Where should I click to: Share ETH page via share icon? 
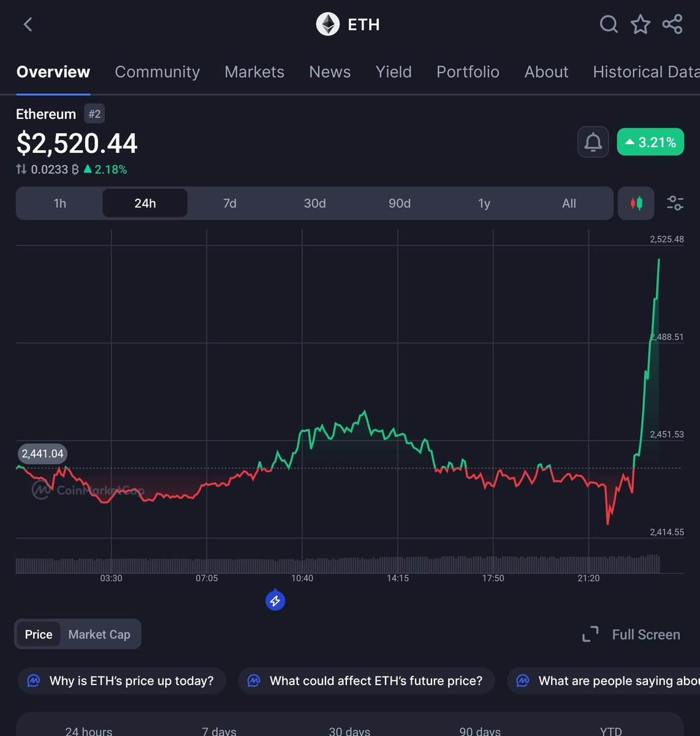pyautogui.click(x=672, y=25)
